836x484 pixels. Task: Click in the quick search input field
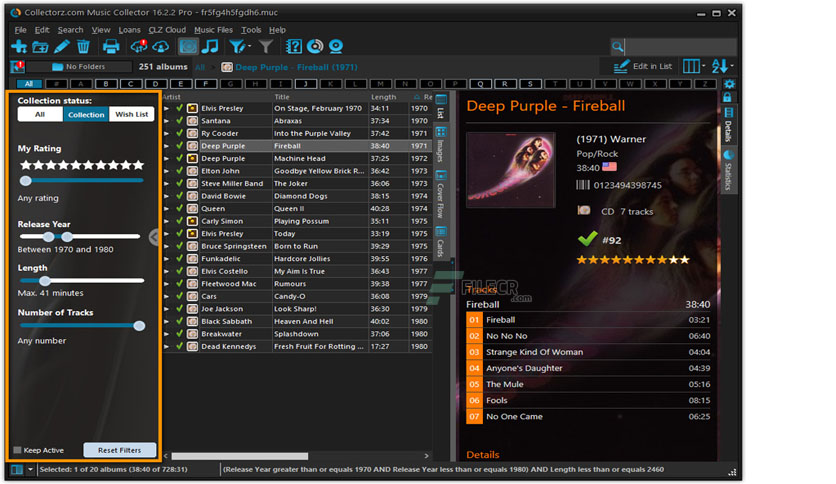click(681, 47)
